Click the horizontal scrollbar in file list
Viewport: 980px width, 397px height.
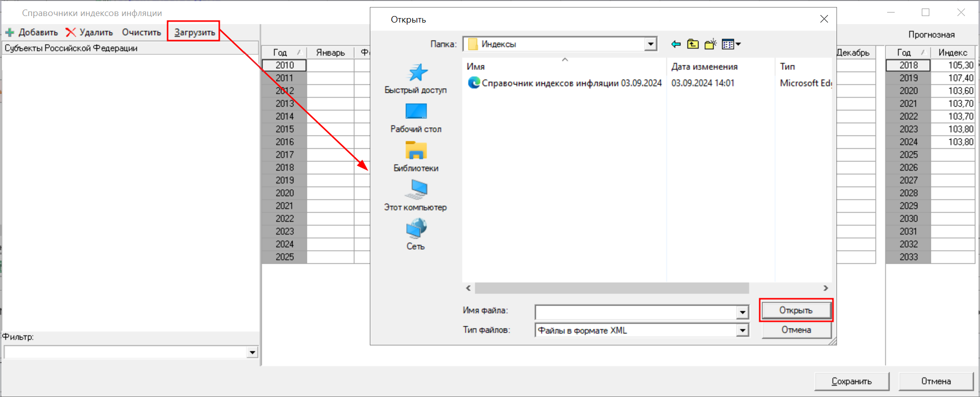tap(611, 288)
